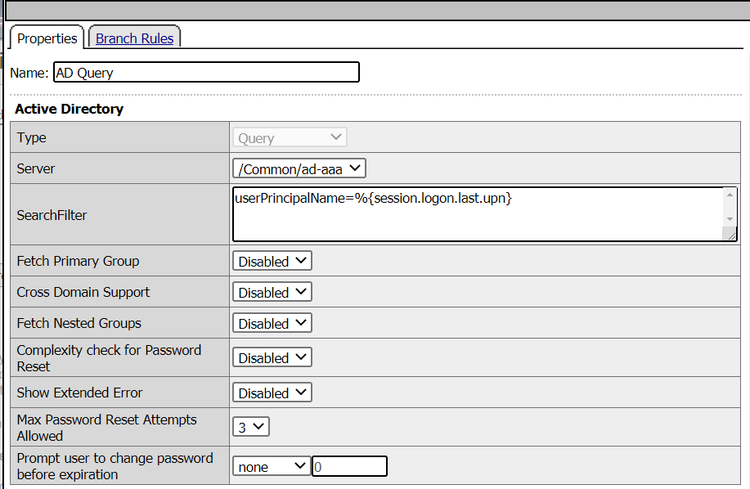Click SearchFilter scrollbar up arrow

pos(730,195)
